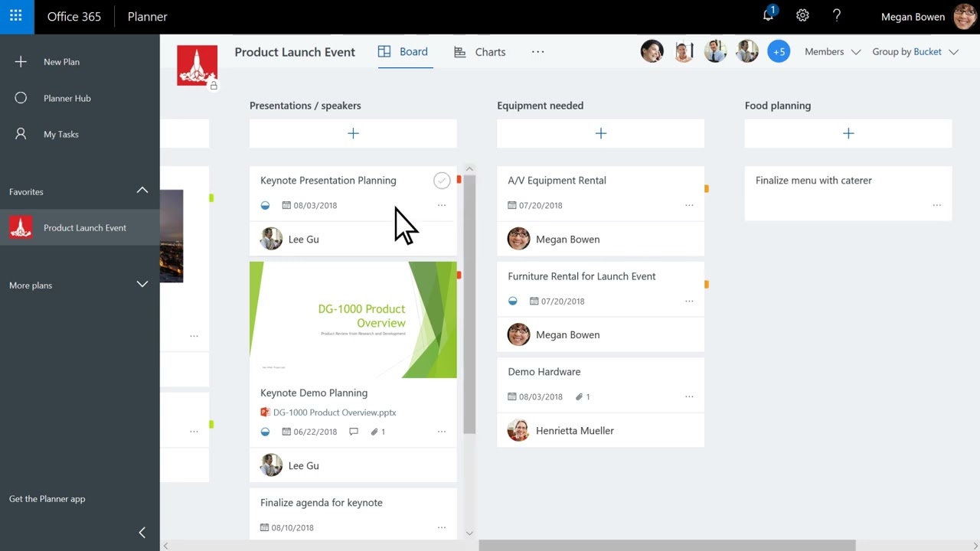
Task: Open more options for Finalize menu with caterer
Action: (x=937, y=205)
